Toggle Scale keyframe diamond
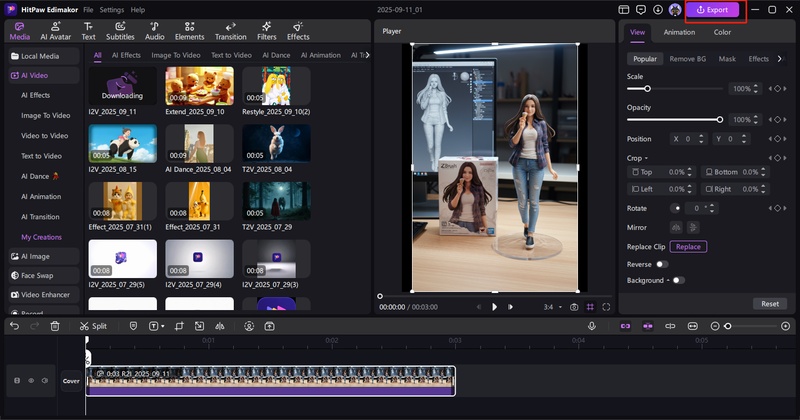 pos(778,89)
